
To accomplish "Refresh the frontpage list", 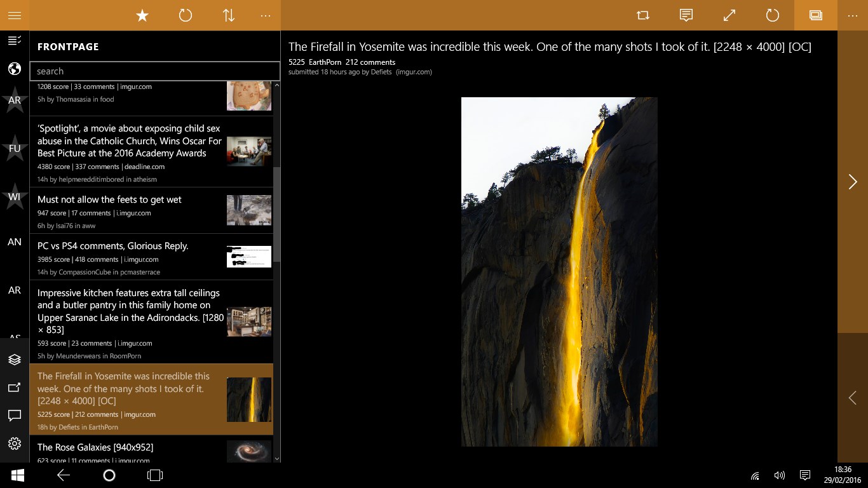I will 186,15.
